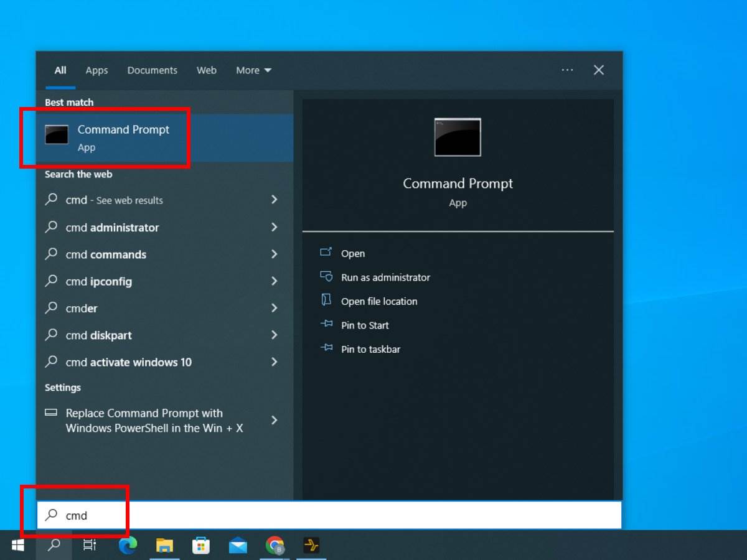This screenshot has height=560, width=747.
Task: Switch to the Apps tab
Action: coord(96,70)
